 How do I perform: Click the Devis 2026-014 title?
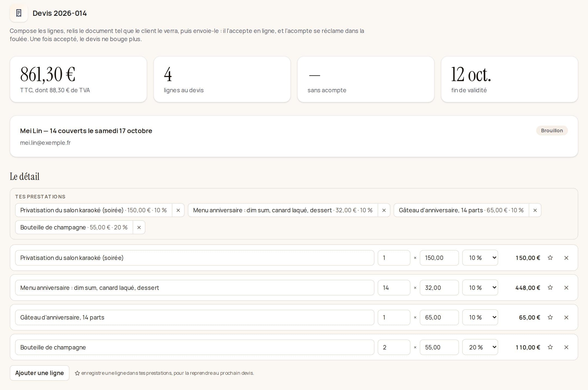point(60,13)
